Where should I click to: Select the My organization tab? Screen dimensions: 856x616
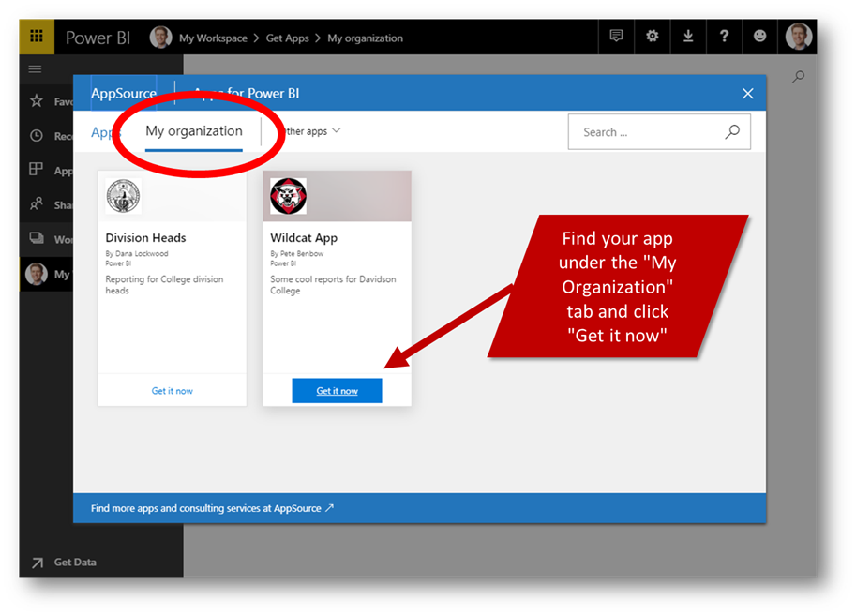tap(194, 131)
